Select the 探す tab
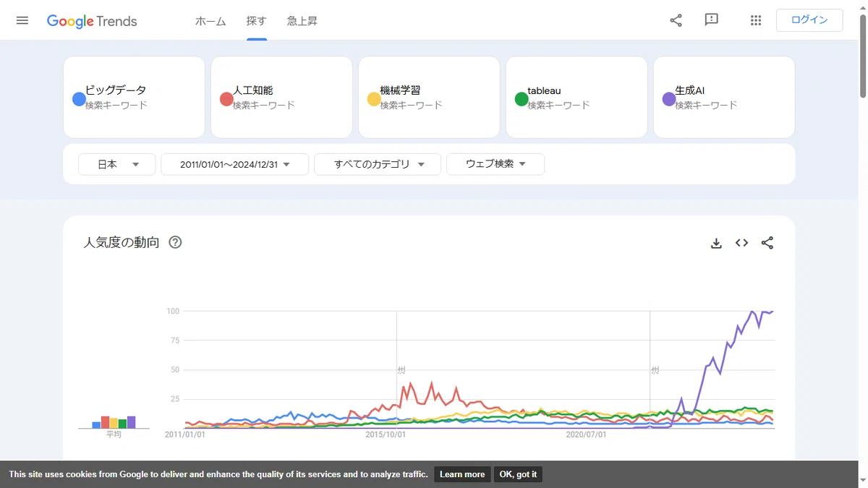The width and height of the screenshot is (868, 488). click(x=257, y=21)
